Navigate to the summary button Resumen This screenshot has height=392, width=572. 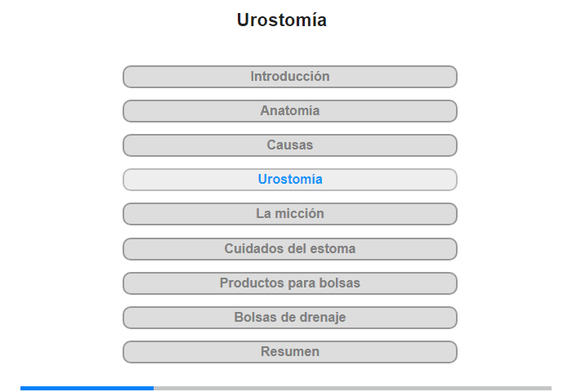point(289,351)
